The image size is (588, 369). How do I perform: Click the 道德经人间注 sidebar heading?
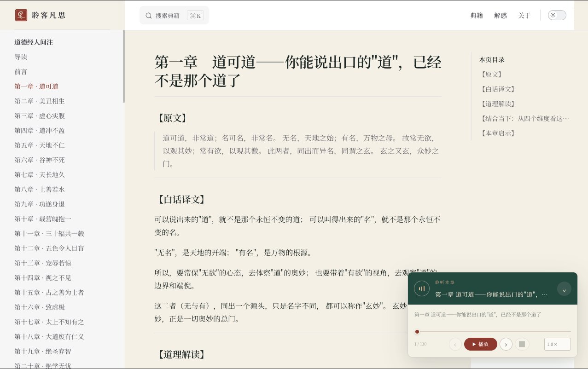click(x=34, y=42)
